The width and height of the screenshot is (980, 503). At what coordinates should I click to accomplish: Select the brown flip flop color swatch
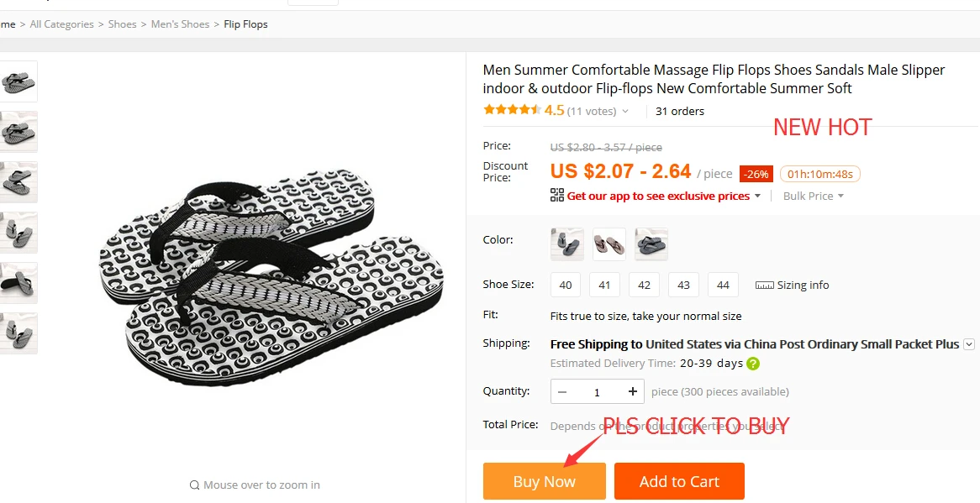pos(609,244)
